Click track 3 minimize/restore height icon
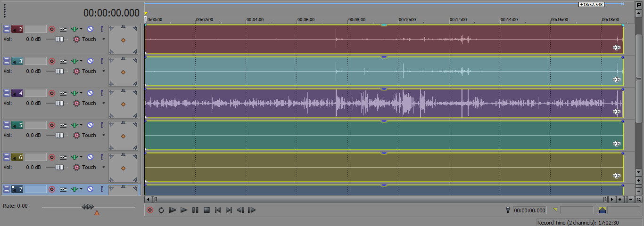The width and height of the screenshot is (644, 226). (7, 61)
